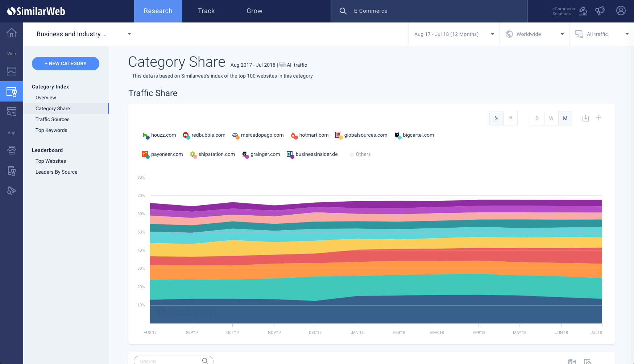
Task: Click the search magnifier icon
Action: click(343, 11)
